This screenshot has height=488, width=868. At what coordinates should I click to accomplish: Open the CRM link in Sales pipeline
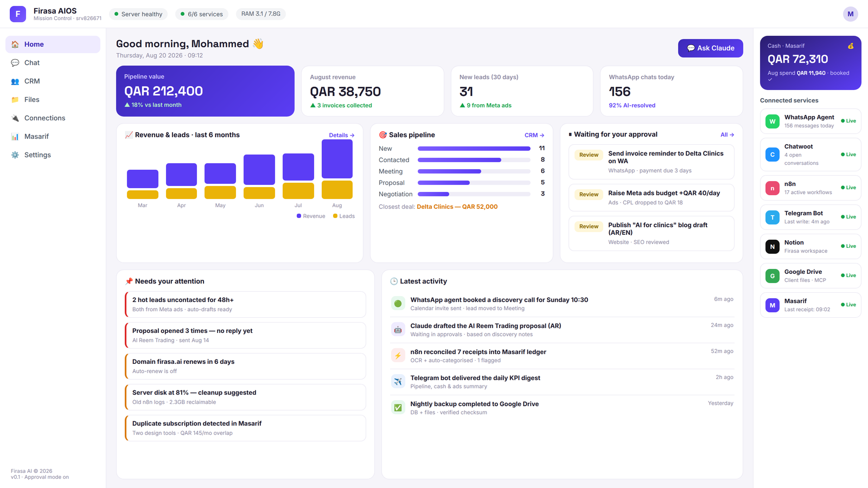tap(534, 136)
